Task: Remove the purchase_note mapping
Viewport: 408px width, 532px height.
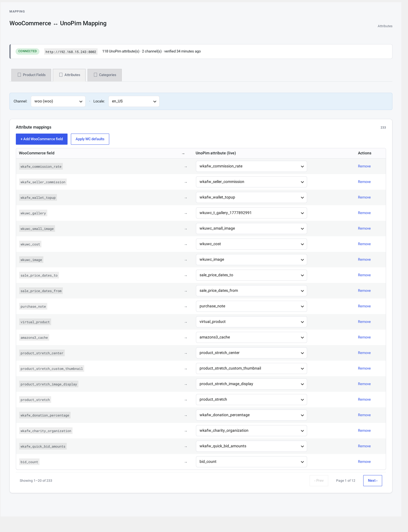Action: (364, 306)
